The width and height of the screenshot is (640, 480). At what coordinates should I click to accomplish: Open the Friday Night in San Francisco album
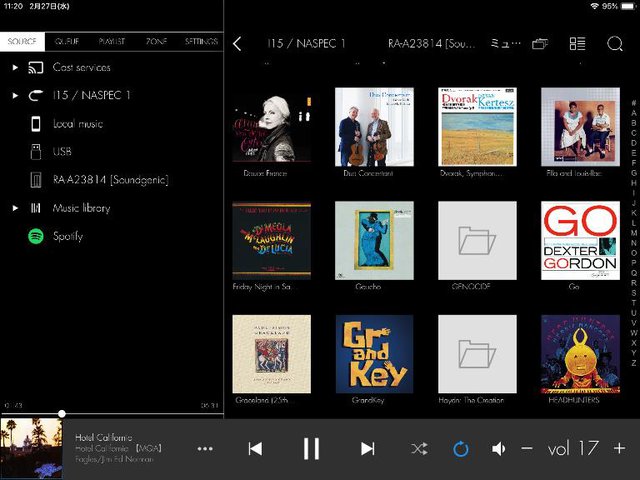(x=271, y=240)
